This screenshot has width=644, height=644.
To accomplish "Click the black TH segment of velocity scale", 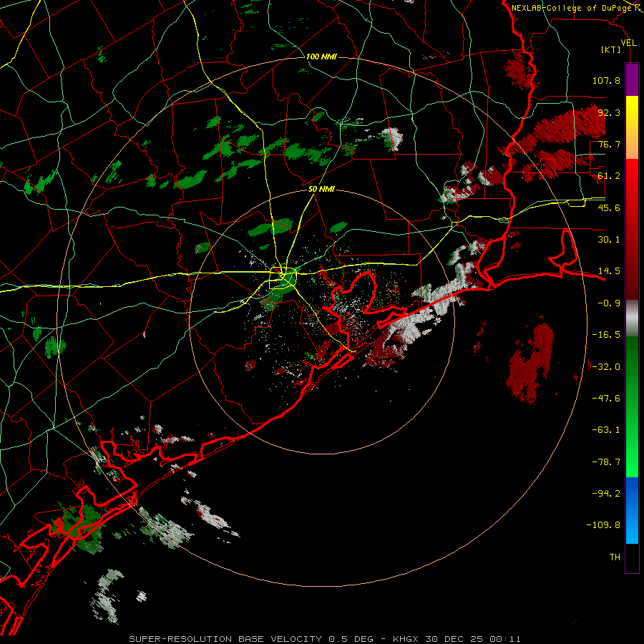I will (x=632, y=557).
